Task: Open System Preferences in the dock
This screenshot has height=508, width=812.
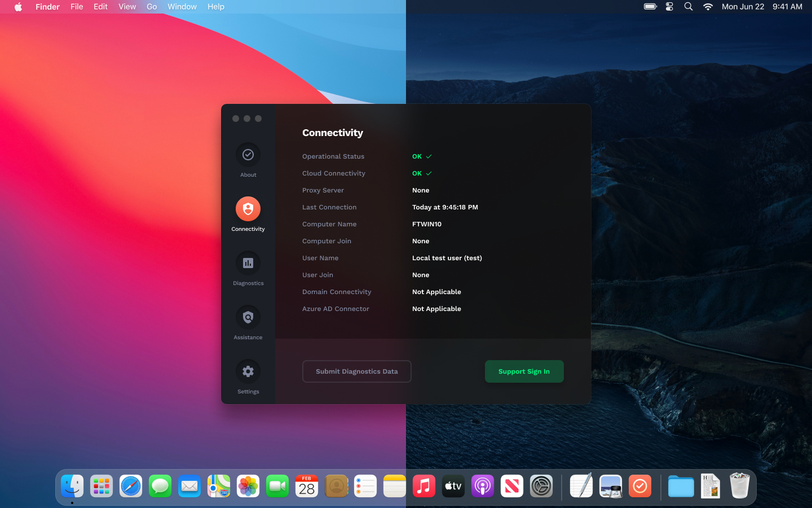Action: click(541, 486)
